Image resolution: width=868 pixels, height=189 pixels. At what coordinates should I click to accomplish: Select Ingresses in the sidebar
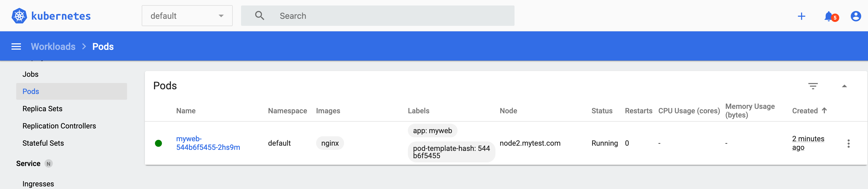coord(38,184)
